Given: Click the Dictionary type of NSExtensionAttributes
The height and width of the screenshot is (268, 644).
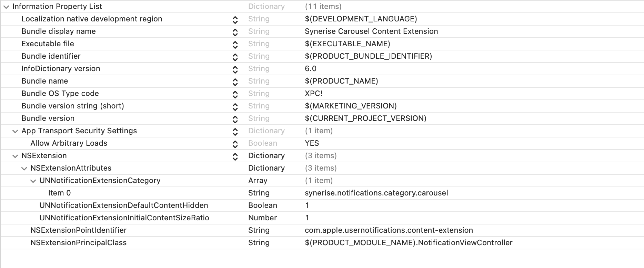Looking at the screenshot, I should 266,168.
